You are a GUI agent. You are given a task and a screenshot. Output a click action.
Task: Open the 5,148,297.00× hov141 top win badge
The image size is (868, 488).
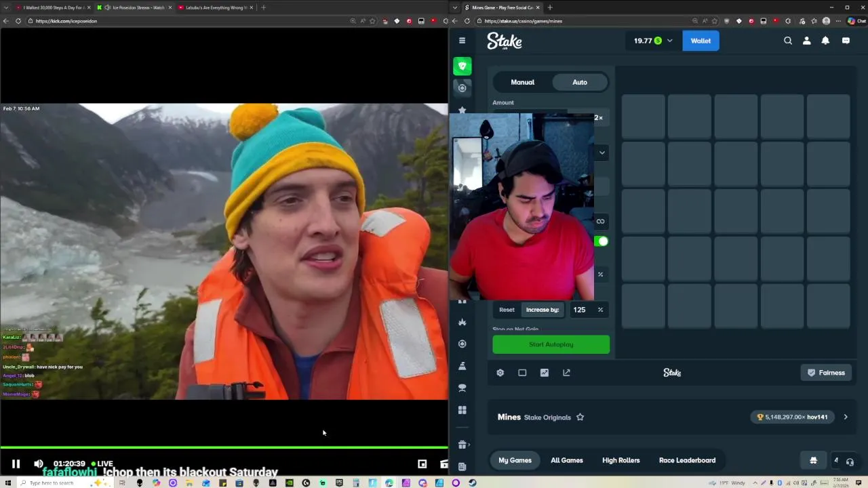[792, 418]
